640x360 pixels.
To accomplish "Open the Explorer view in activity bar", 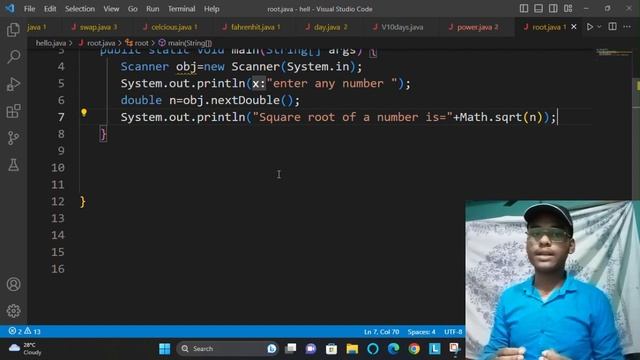I will coord(13,30).
